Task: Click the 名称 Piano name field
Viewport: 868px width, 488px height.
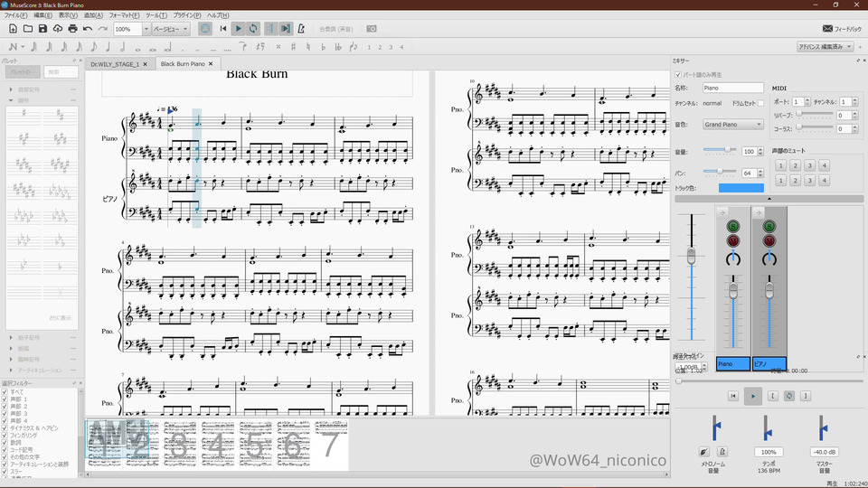Action: pyautogui.click(x=733, y=88)
